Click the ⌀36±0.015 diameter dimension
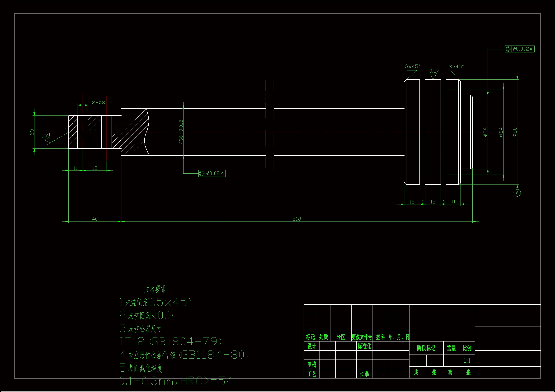The image size is (555, 392). 181,132
